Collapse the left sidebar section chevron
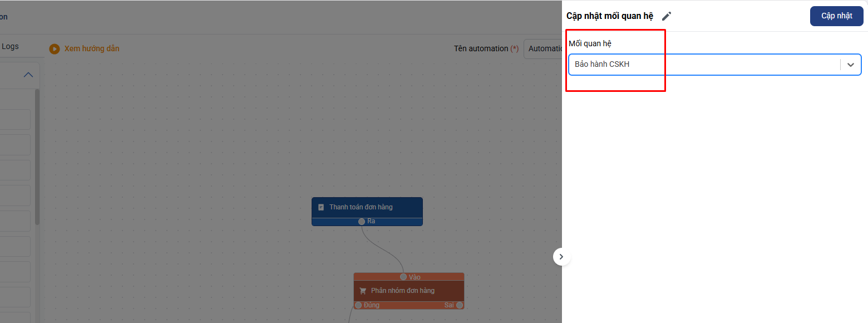This screenshot has height=323, width=868. pos(28,75)
